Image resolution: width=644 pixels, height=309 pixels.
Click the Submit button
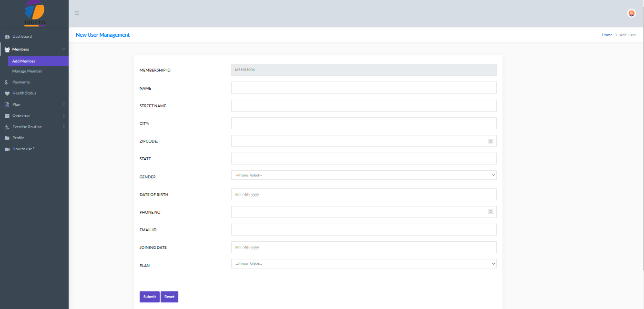(150, 297)
